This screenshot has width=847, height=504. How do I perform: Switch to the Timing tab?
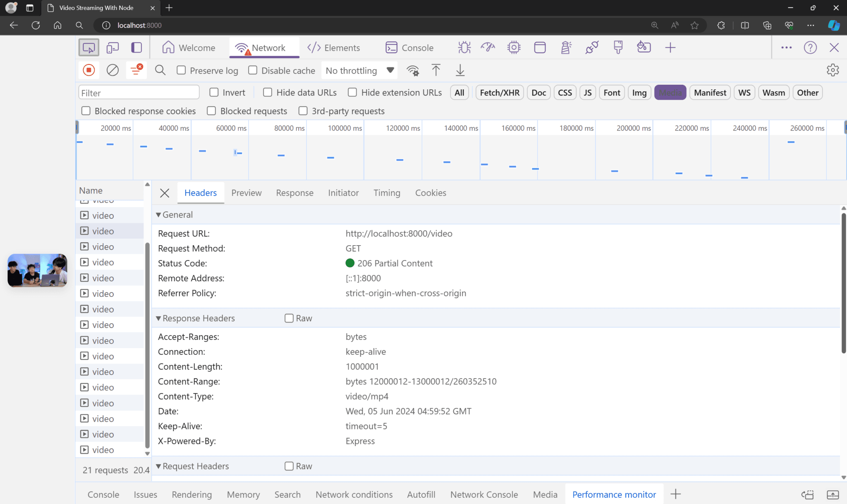click(387, 193)
